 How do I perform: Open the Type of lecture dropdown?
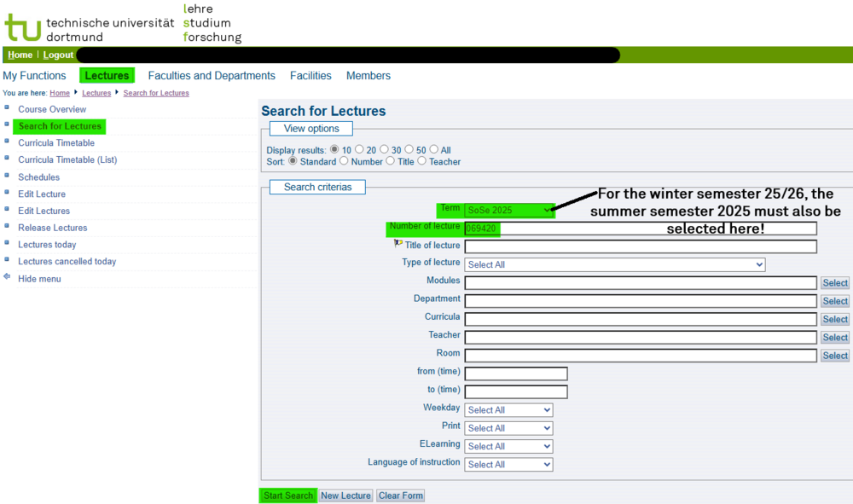pyautogui.click(x=615, y=264)
